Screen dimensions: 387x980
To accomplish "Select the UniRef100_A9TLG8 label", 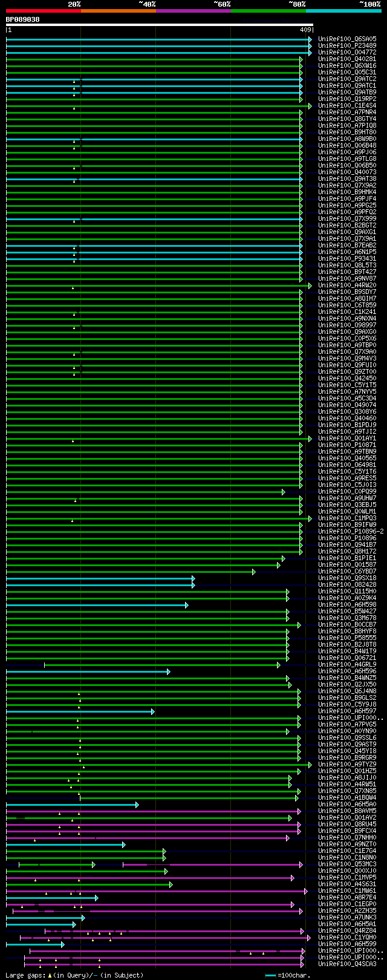I will tap(347, 159).
